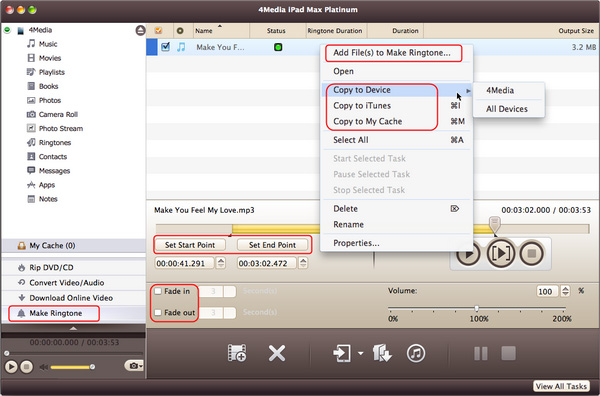600x396 pixels.
Task: Click the pause task toolbar icon
Action: point(481,354)
